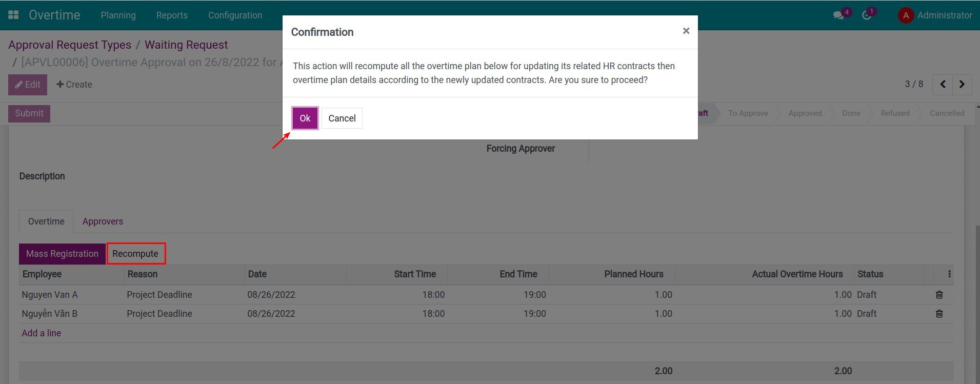Delete the Nguyễn Văn B overtime line
Viewport: 980px width, 384px height.
click(x=939, y=314)
